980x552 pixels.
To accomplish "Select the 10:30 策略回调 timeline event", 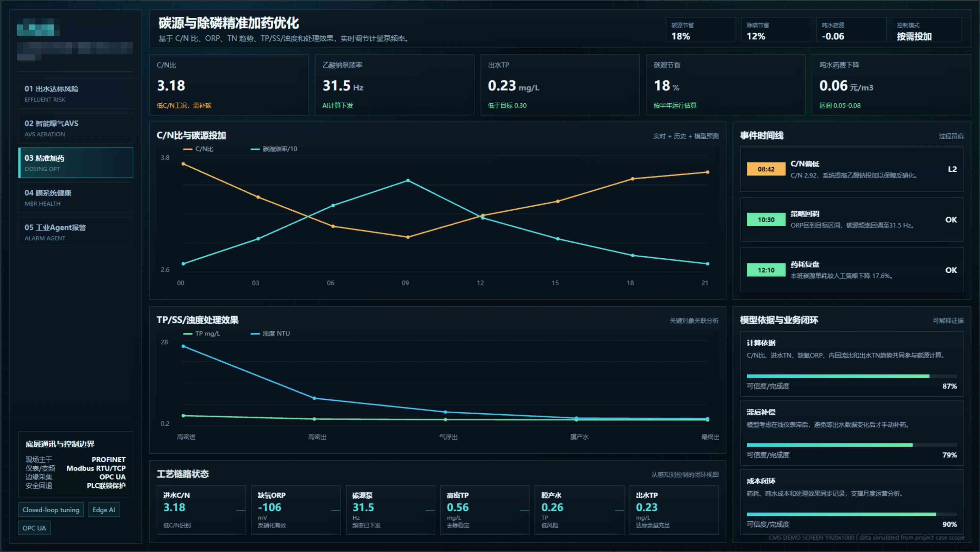I will click(851, 219).
